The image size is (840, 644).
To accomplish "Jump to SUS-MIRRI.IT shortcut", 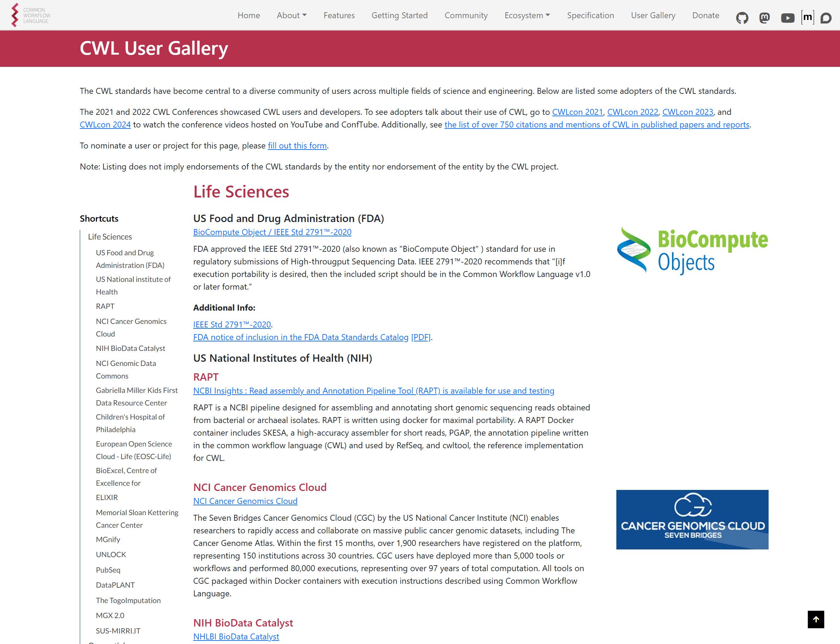I will (x=118, y=631).
